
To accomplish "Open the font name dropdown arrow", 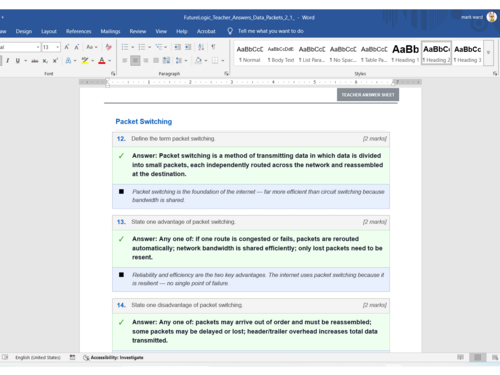I will coord(38,47).
